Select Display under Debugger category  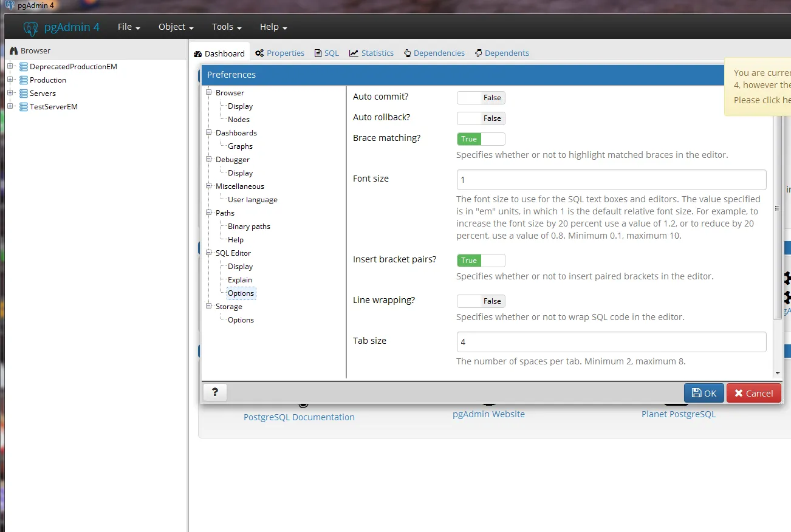click(241, 173)
